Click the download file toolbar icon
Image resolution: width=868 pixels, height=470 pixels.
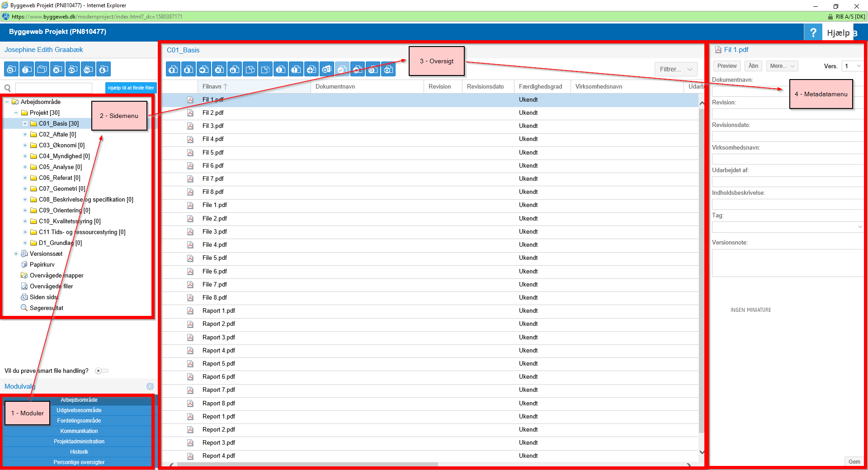[189, 70]
